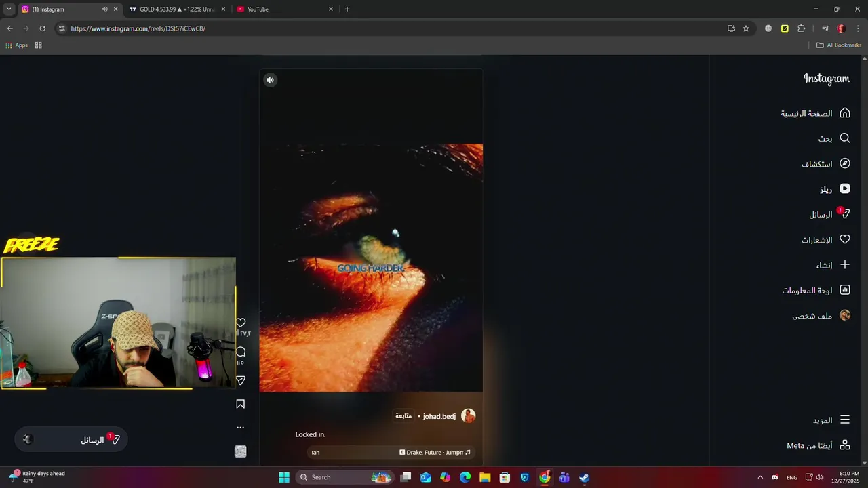Open All Bookmarks folder
868x488 pixels.
click(x=839, y=45)
